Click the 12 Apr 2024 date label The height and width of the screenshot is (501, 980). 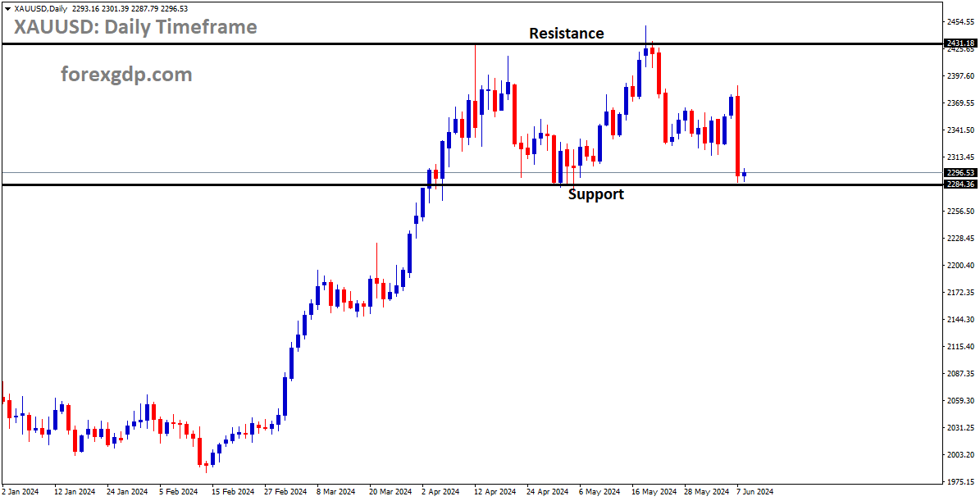(495, 492)
